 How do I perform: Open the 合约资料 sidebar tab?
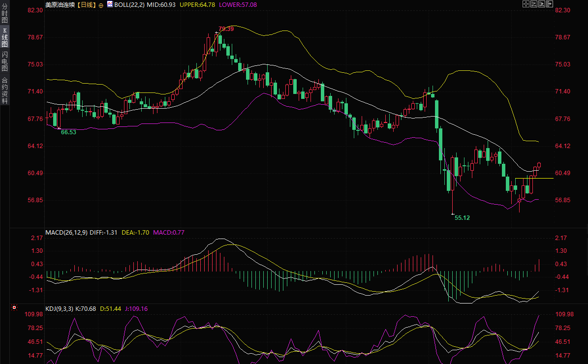[4, 91]
